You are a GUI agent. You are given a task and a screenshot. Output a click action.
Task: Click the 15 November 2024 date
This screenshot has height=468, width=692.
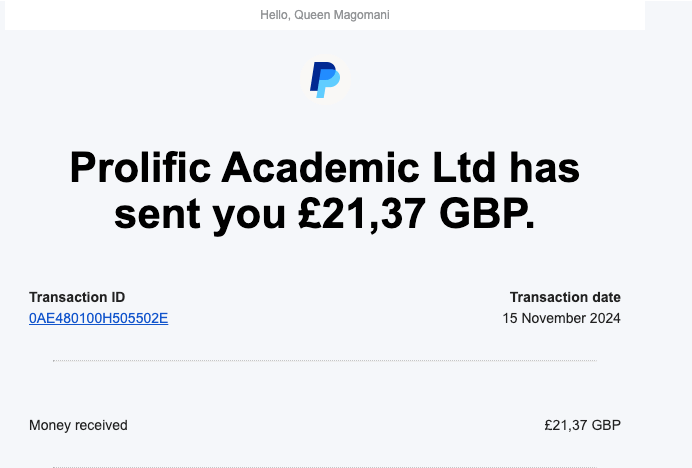point(561,318)
